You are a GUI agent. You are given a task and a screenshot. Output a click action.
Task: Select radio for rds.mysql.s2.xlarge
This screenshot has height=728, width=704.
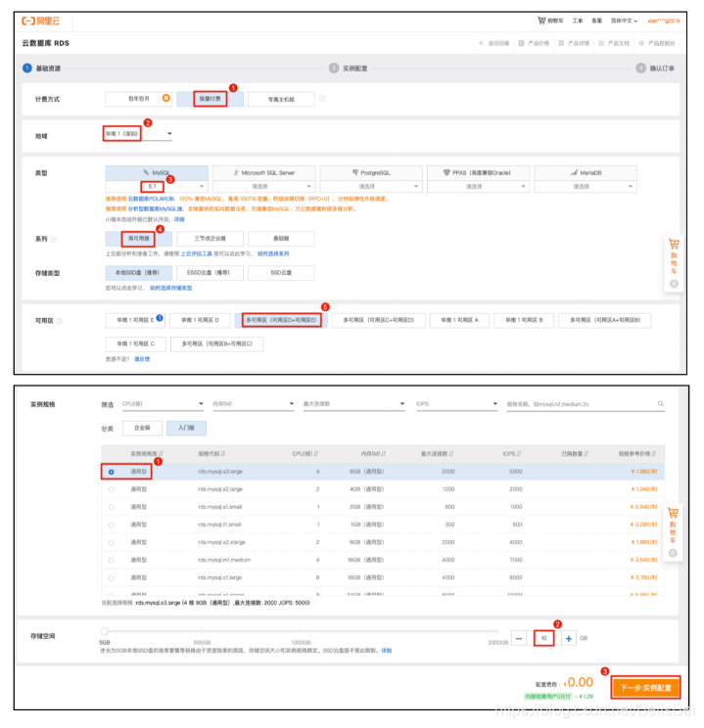point(111,542)
